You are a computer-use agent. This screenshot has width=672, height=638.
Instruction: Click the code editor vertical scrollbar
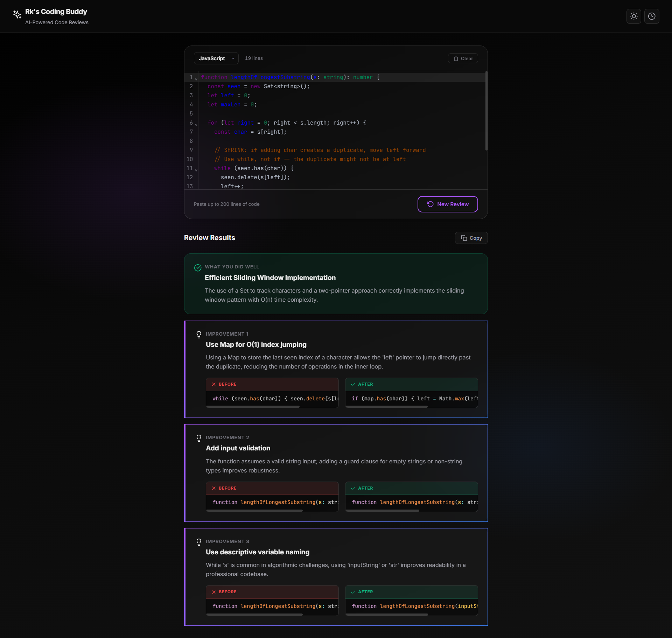tap(486, 111)
